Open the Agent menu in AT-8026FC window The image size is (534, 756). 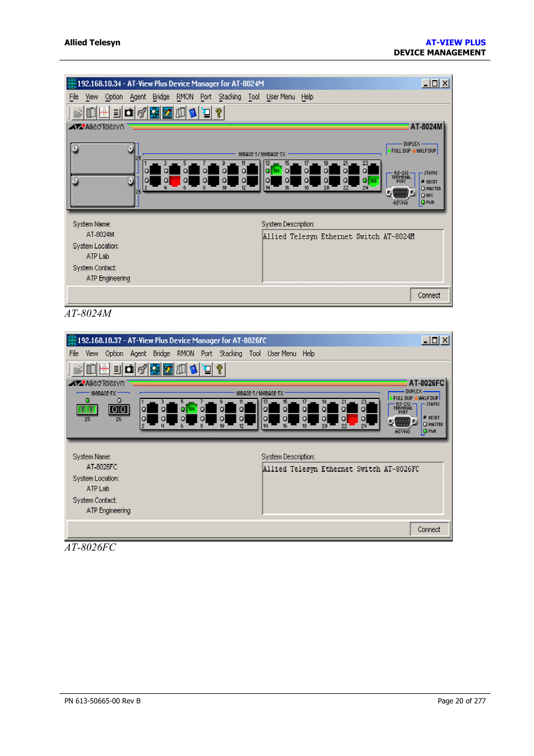click(138, 354)
